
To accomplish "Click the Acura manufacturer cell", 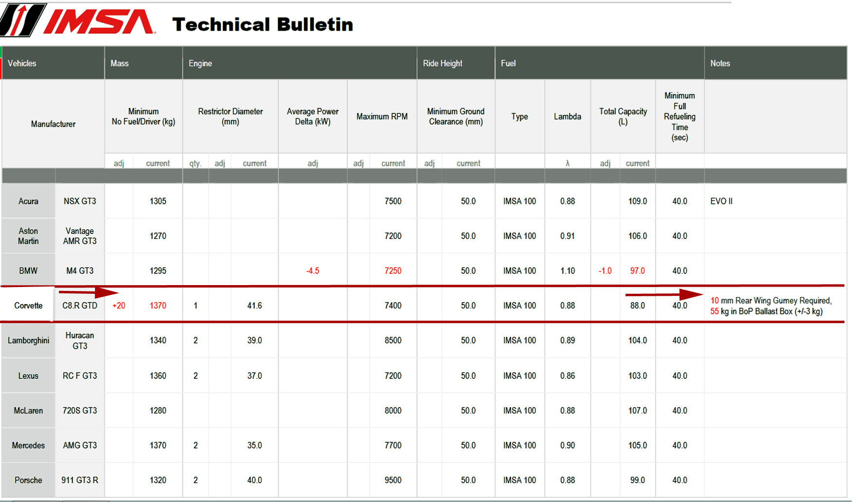I will [x=28, y=201].
